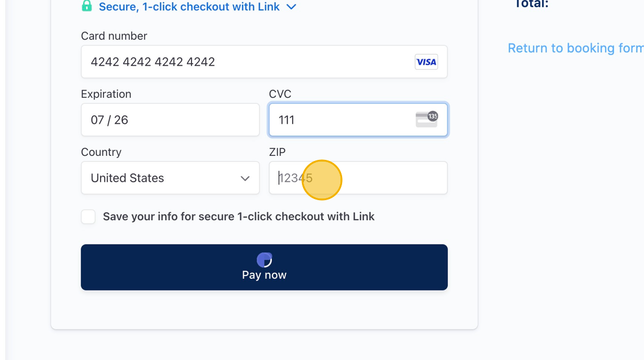Click the Country label text
The height and width of the screenshot is (360, 644).
(x=101, y=152)
